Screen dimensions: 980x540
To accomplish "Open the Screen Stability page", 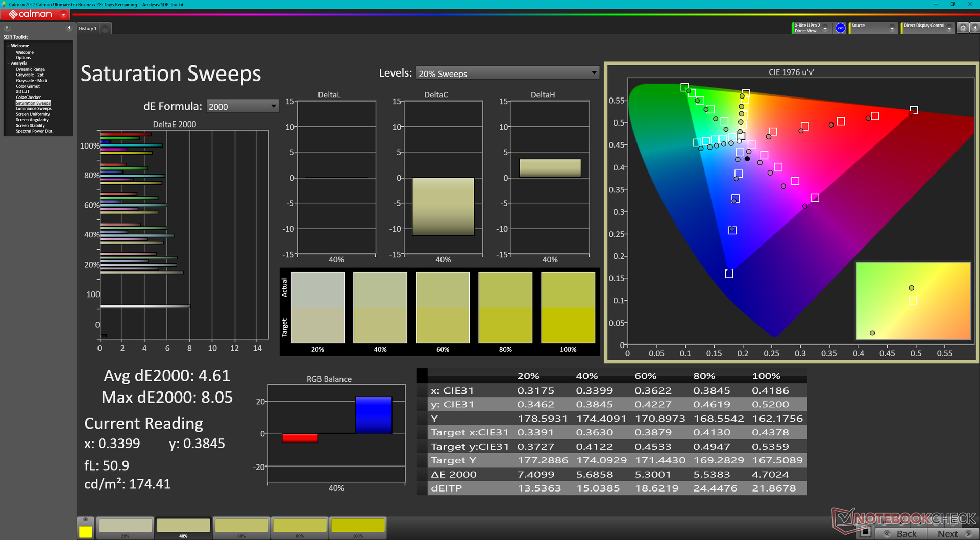I will pos(30,126).
